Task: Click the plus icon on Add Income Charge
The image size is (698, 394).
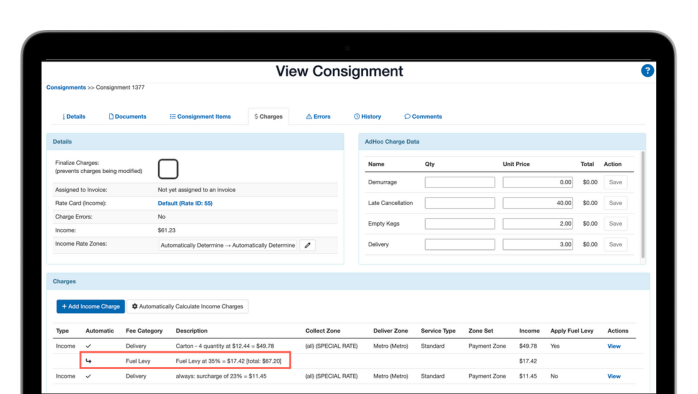Action: [64, 306]
